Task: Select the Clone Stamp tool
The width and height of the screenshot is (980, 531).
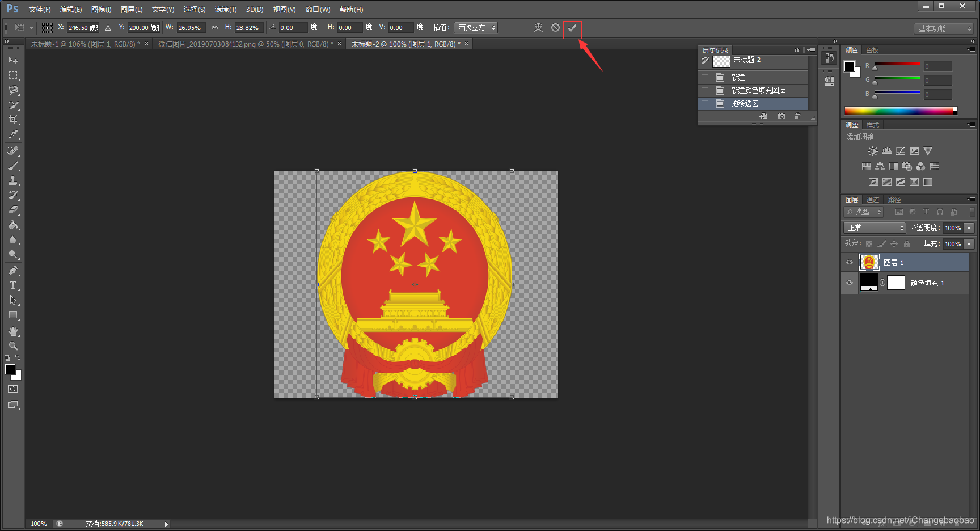Action: (x=13, y=180)
